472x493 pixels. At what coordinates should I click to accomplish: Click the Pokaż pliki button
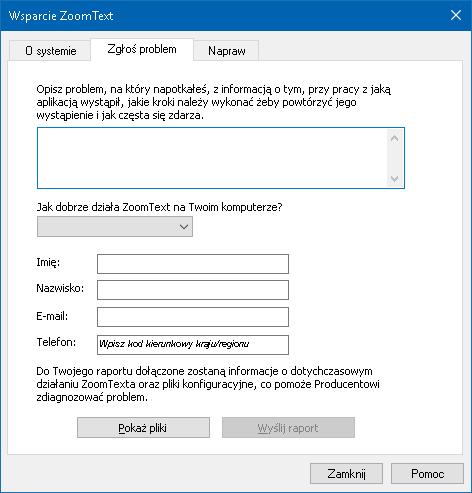pos(143,428)
